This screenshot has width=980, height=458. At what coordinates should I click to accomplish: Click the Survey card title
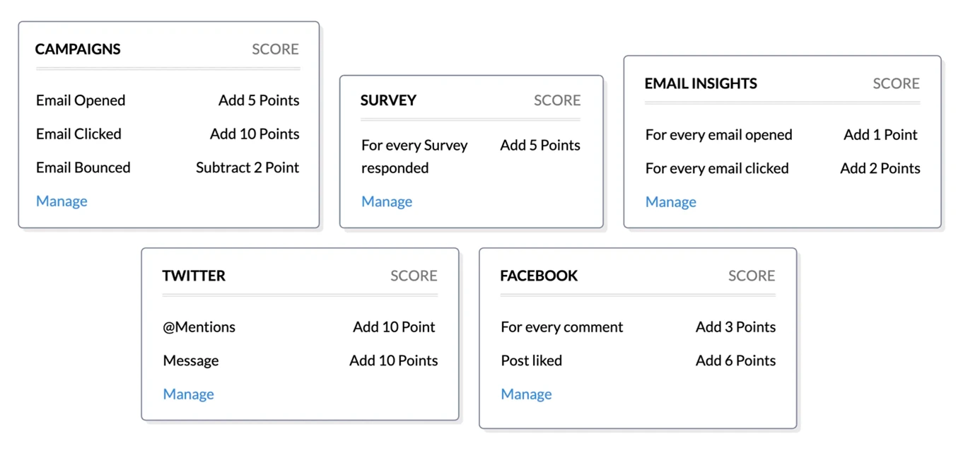click(x=388, y=100)
